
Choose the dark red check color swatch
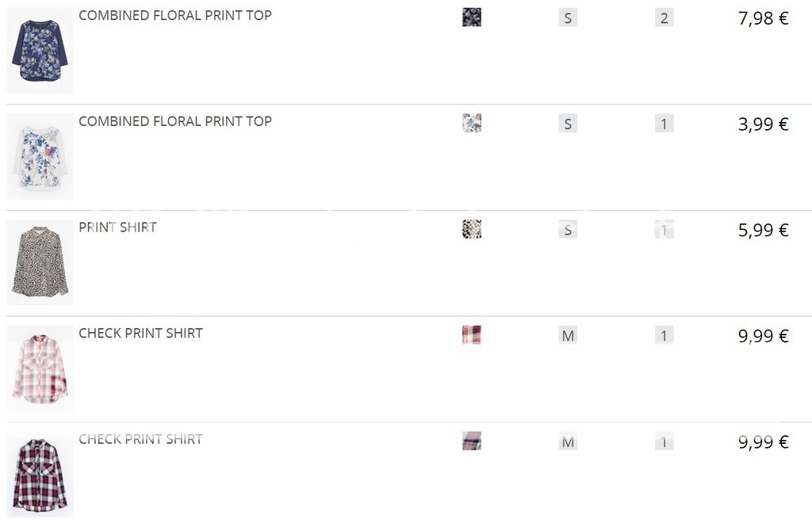coord(472,441)
